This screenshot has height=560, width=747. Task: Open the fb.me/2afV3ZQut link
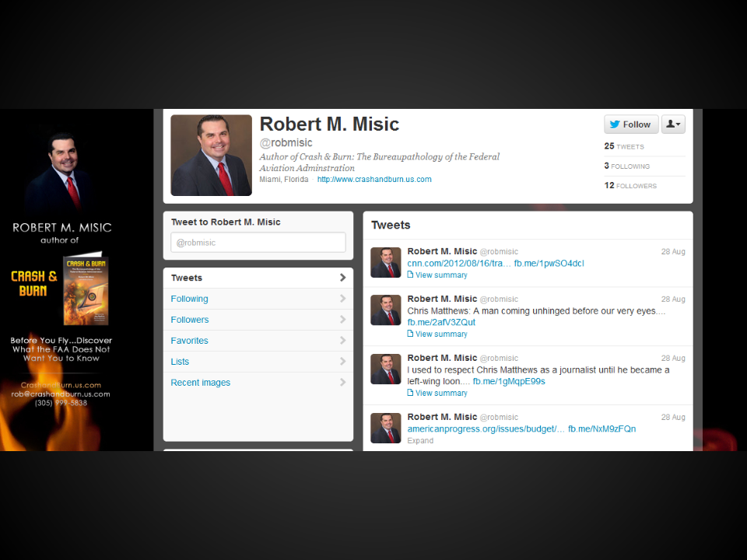pyautogui.click(x=441, y=322)
